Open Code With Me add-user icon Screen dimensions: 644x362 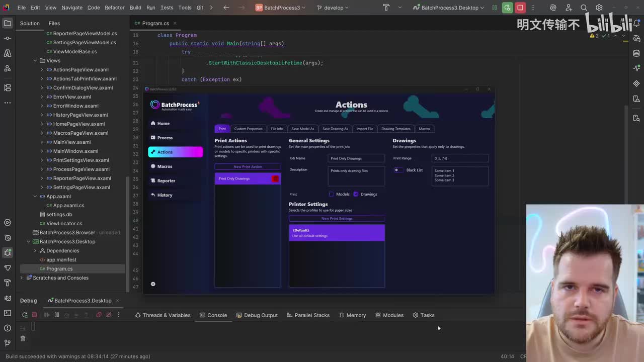pos(569,8)
